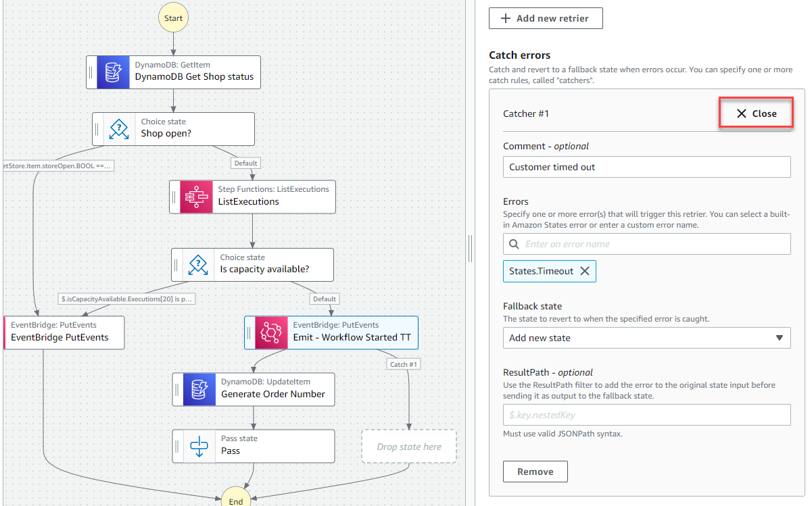Image resolution: width=812 pixels, height=506 pixels.
Task: Grab the drag handle of Is capacity available?
Action: (x=176, y=265)
